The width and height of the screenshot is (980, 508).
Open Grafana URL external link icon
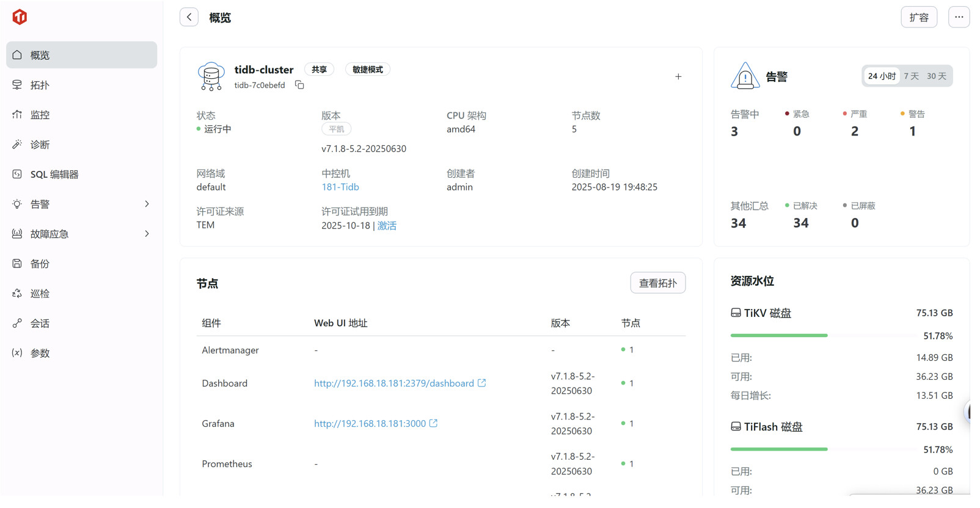coord(434,423)
